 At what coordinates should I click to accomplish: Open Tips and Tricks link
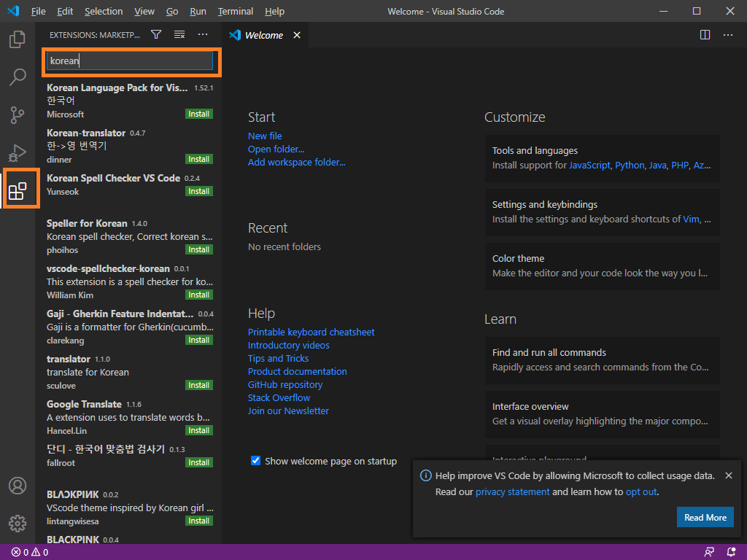278,358
